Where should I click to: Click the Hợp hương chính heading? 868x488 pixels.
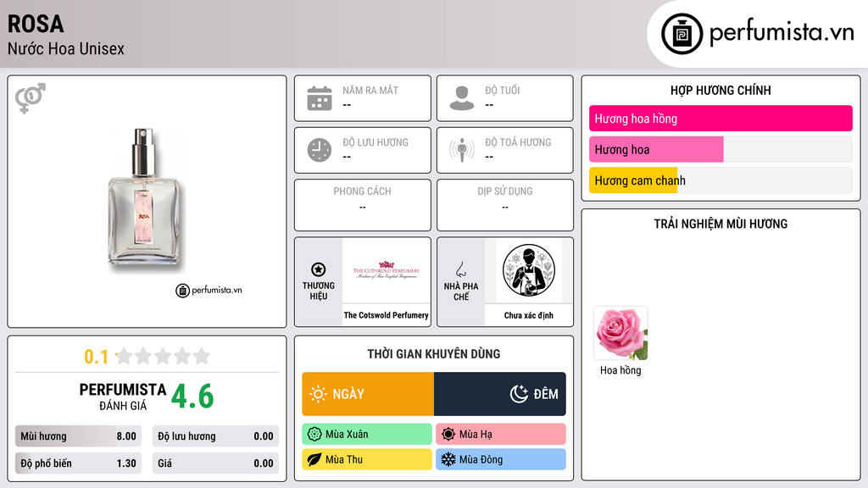click(721, 90)
